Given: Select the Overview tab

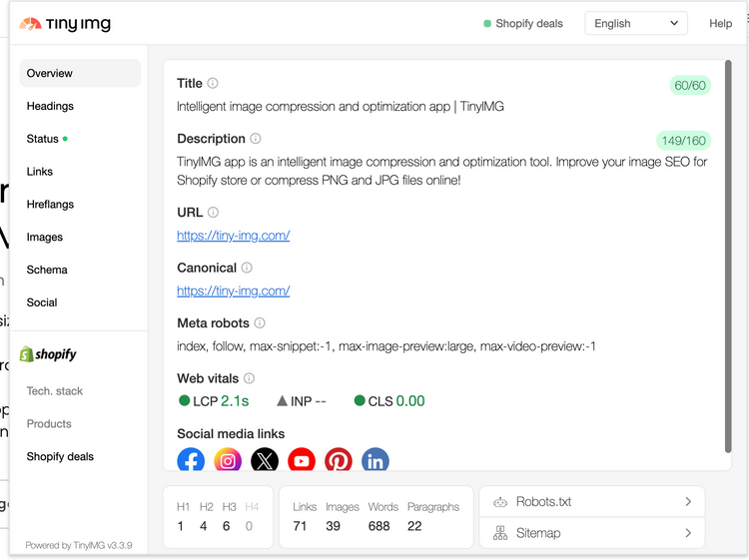Looking at the screenshot, I should (80, 73).
